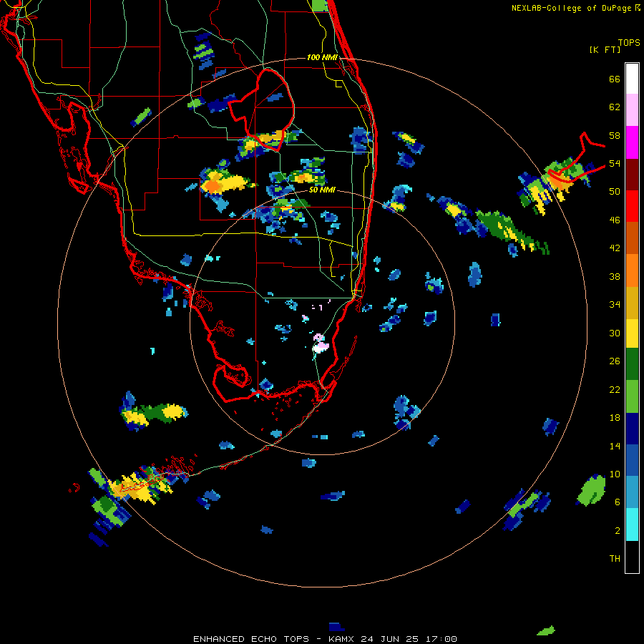Click the yellow echo cluster over the lower Keys
The height and width of the screenshot is (644, 644).
click(140, 487)
